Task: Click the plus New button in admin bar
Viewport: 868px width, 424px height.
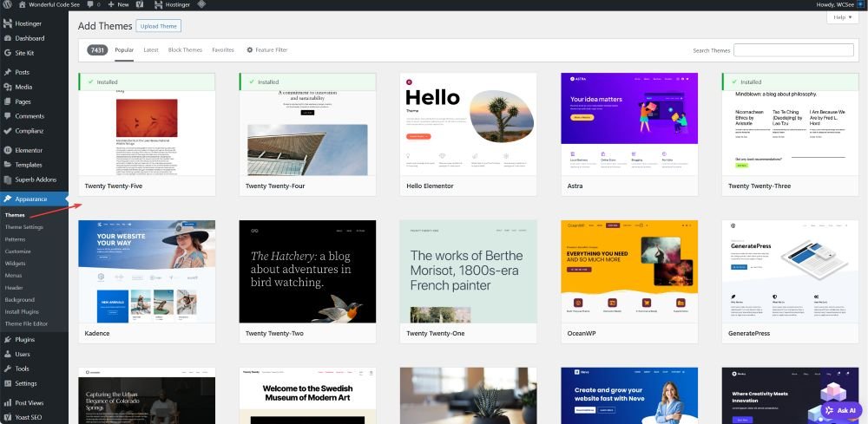Action: point(118,4)
